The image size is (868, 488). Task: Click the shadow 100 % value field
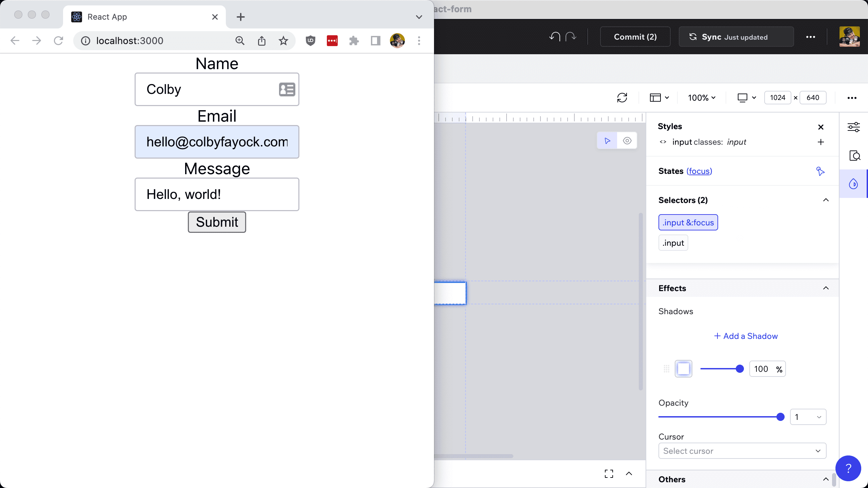[x=767, y=369]
